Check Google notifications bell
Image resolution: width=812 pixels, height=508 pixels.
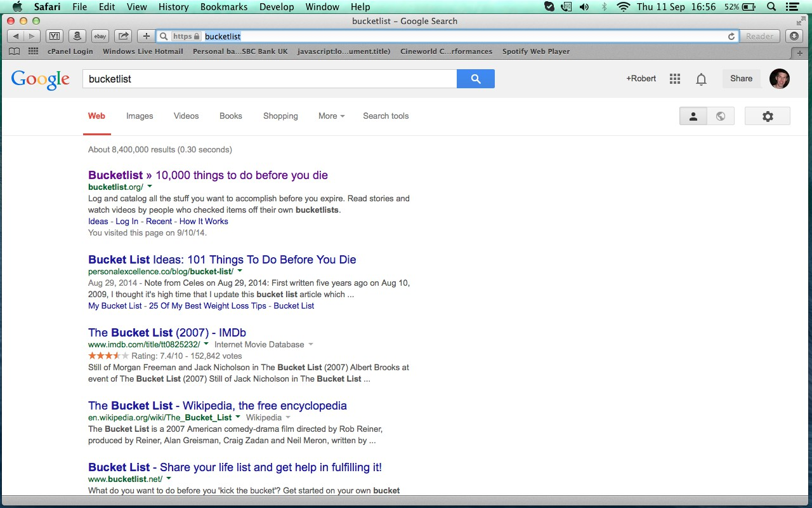tap(701, 79)
